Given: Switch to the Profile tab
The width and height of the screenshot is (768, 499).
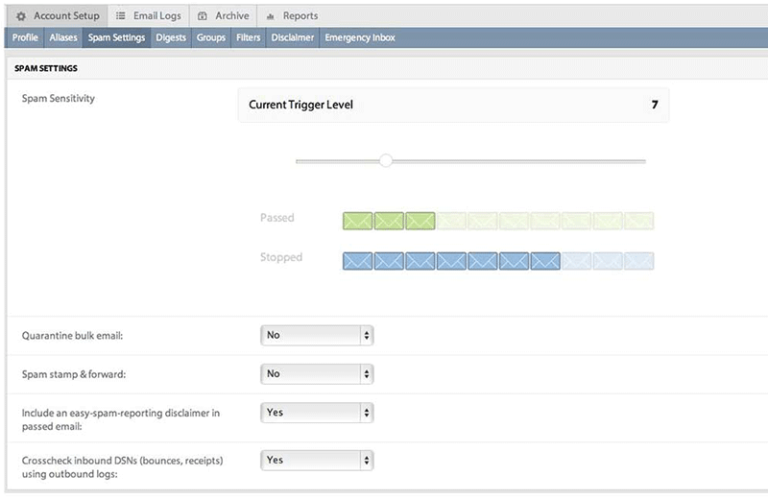Looking at the screenshot, I should click(25, 38).
